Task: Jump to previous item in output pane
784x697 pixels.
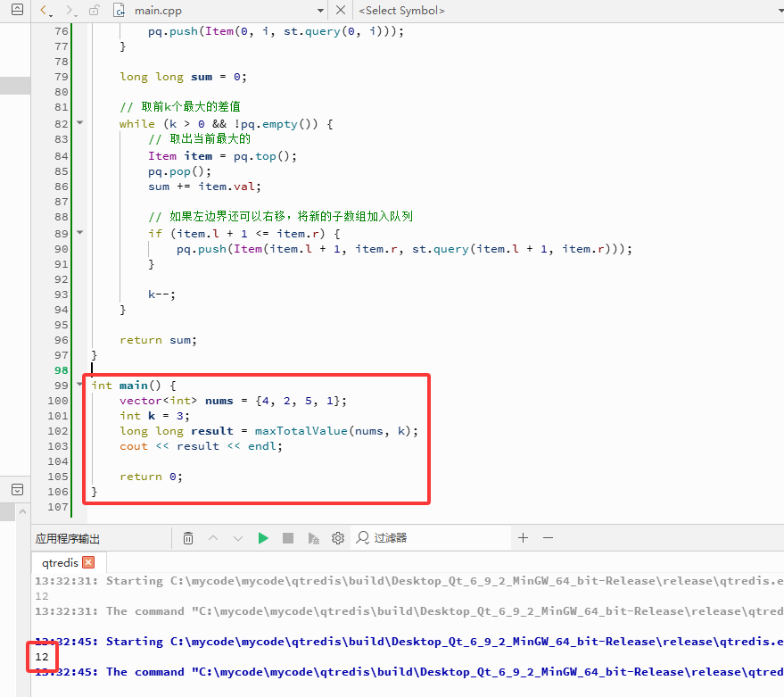Action: click(213, 538)
